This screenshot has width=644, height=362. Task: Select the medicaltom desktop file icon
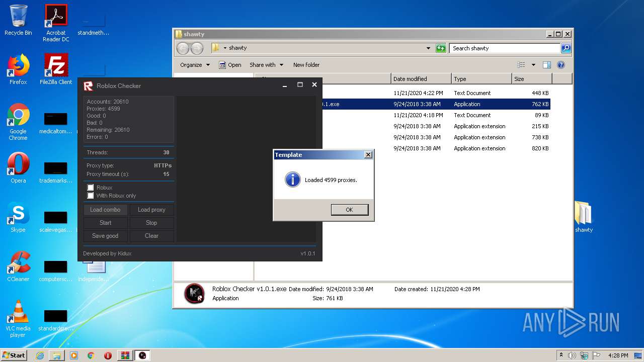pyautogui.click(x=56, y=122)
